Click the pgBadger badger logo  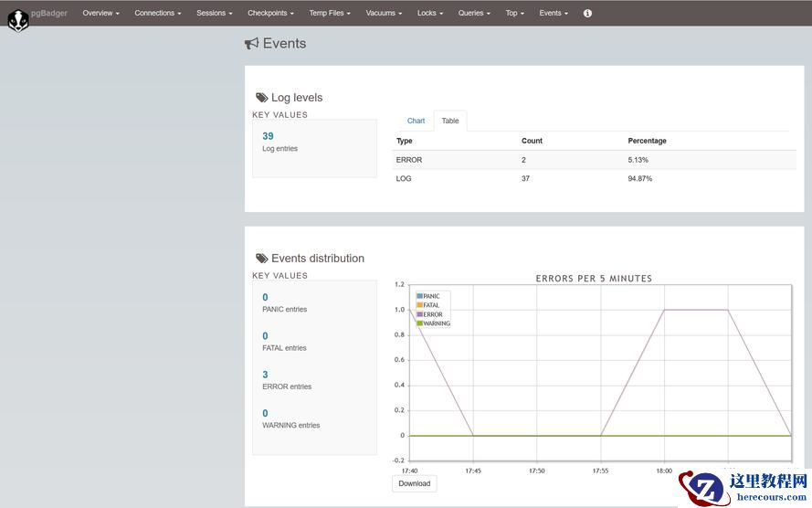click(x=17, y=19)
